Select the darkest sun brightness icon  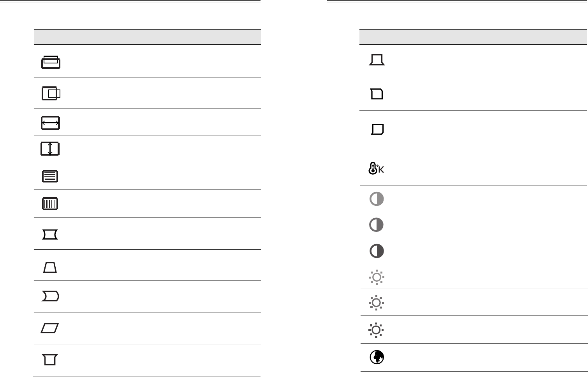pyautogui.click(x=376, y=330)
